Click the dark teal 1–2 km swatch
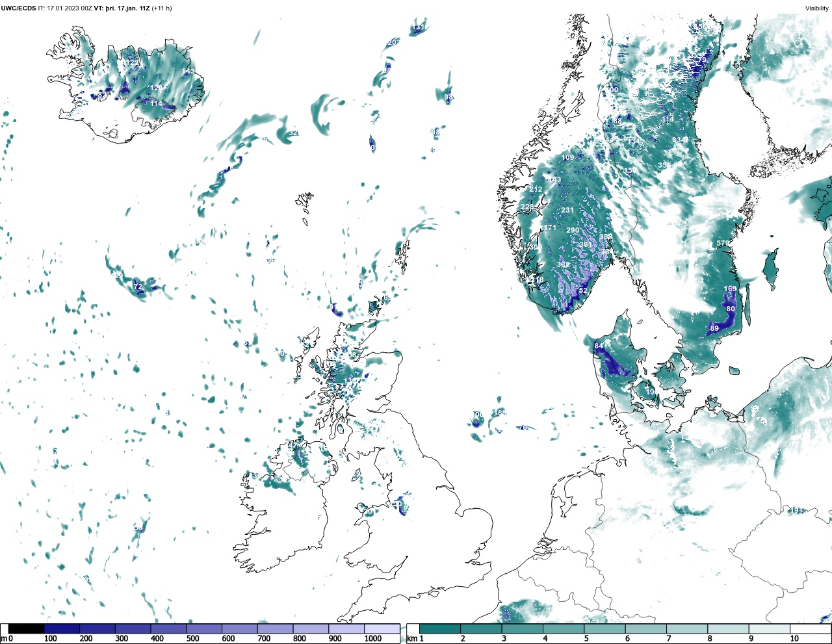 point(440,628)
